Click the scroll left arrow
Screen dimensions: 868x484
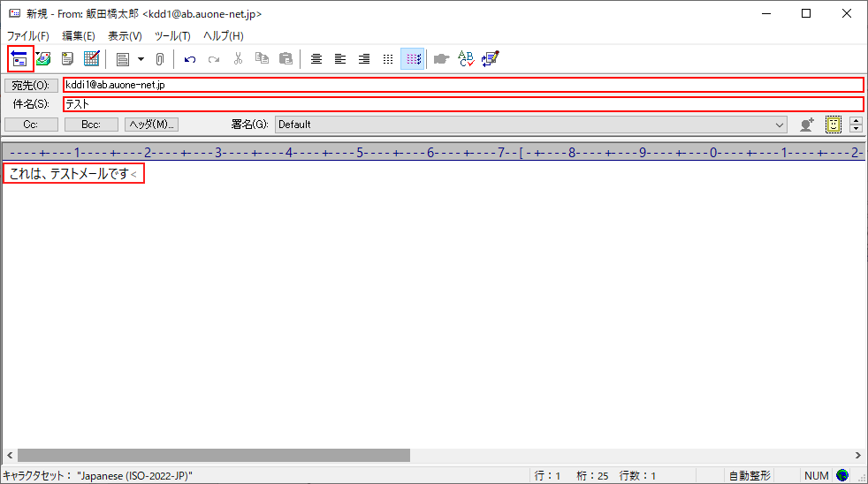click(10, 455)
